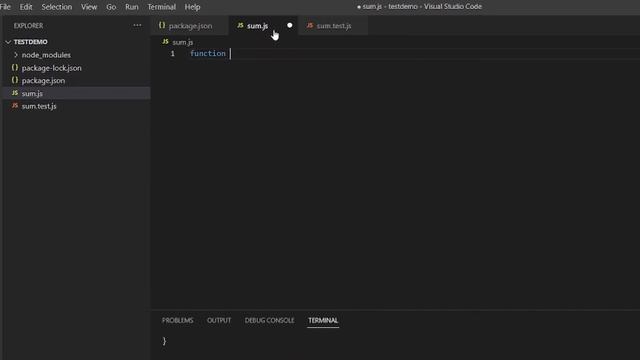Click the braces icon next to package-lock.json
Screen dimensions: 640x360
(15, 67)
